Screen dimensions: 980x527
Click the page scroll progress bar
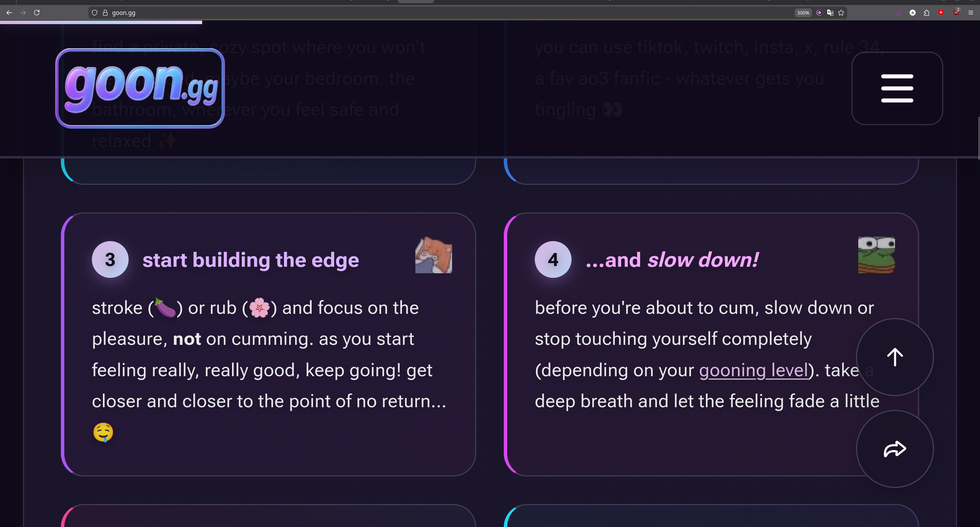coord(101,22)
